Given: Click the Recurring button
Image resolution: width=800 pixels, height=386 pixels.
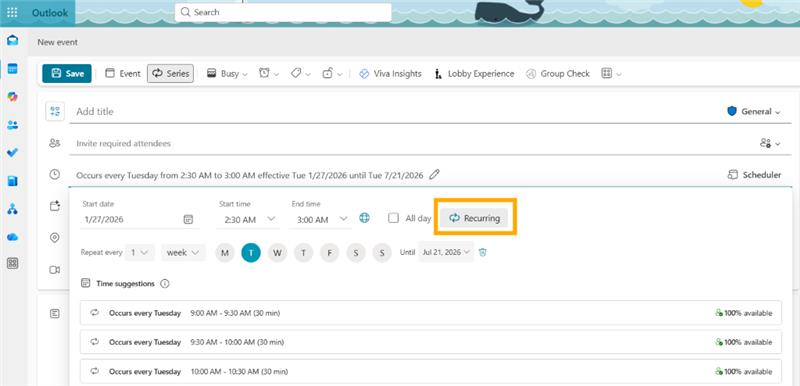Looking at the screenshot, I should pos(474,218).
